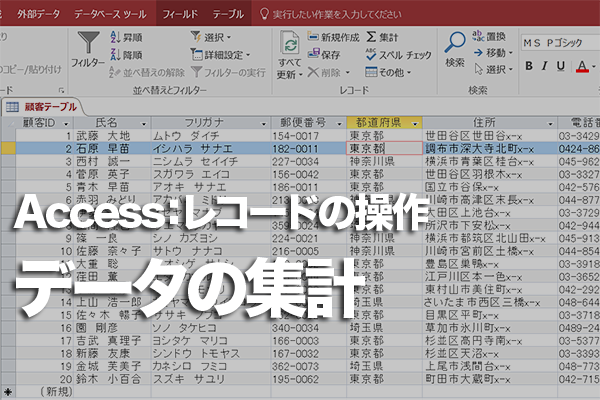Toggle Bold text formatting

(x=531, y=66)
